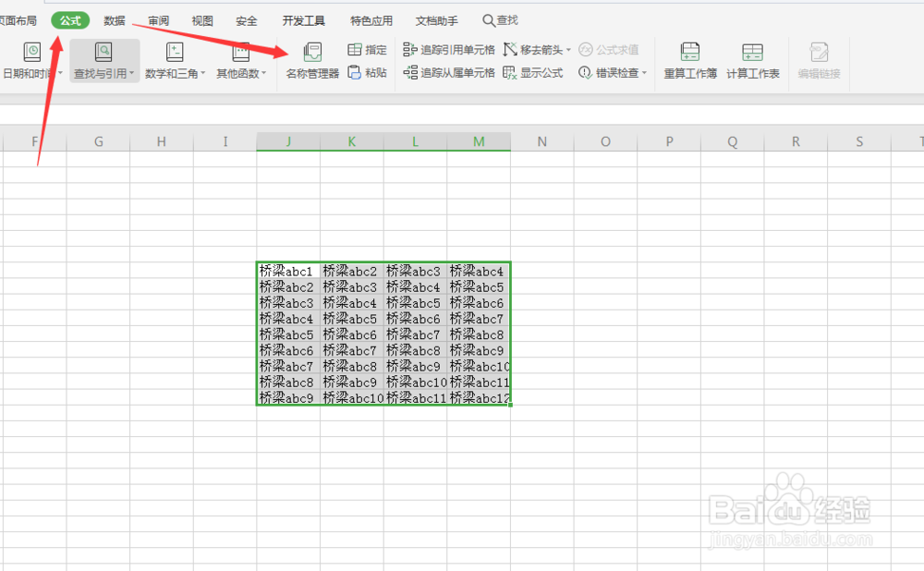The width and height of the screenshot is (924, 571).
Task: Select column O header
Action: [606, 141]
